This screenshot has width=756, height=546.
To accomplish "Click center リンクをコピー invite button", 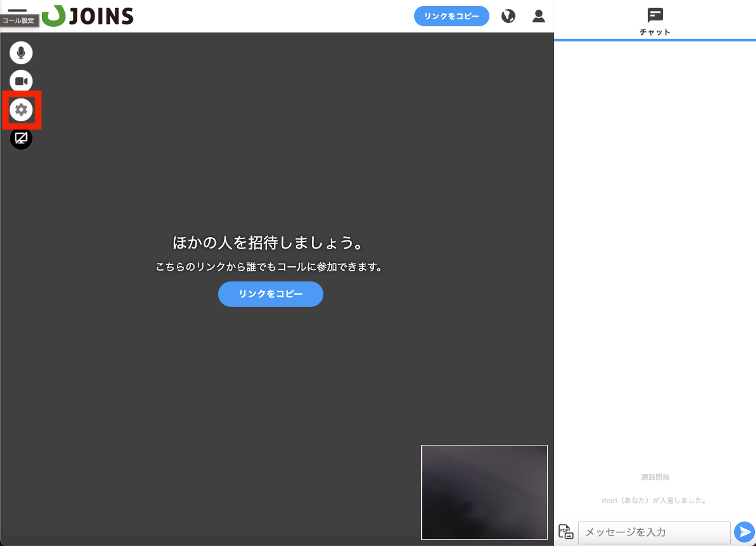I will [270, 294].
